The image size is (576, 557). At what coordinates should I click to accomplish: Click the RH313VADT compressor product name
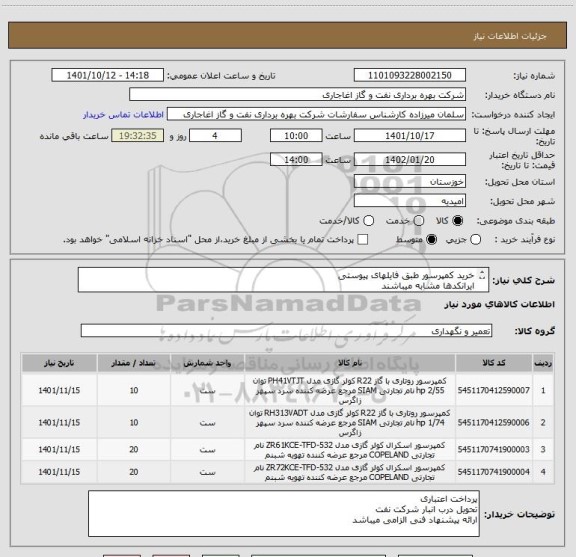coord(350,423)
